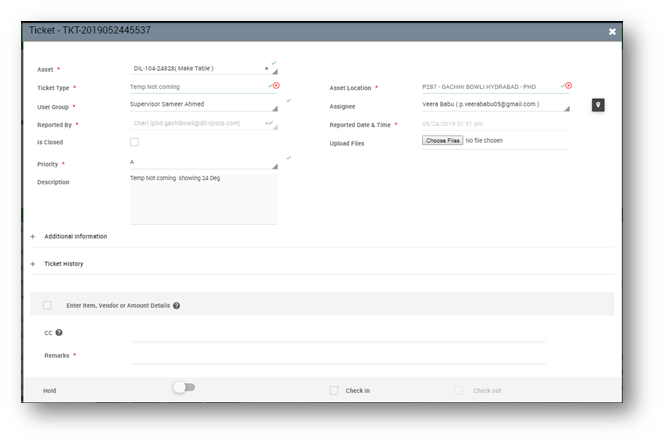Tick the Check out checkbox
The width and height of the screenshot is (665, 445).
coord(459,390)
